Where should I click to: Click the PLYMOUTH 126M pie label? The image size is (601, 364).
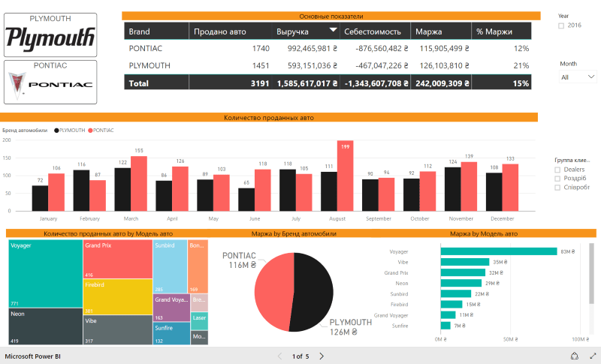point(350,327)
